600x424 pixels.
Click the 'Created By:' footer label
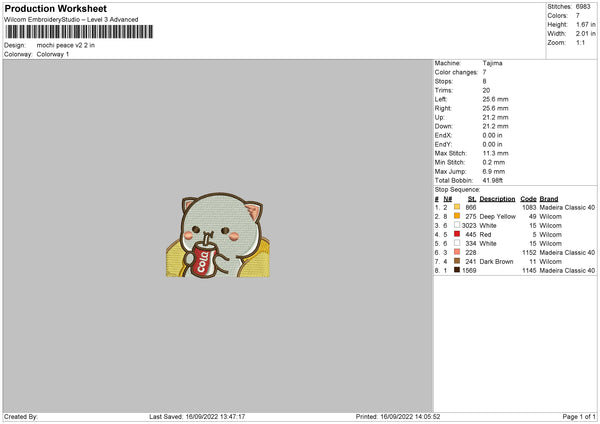click(x=21, y=417)
